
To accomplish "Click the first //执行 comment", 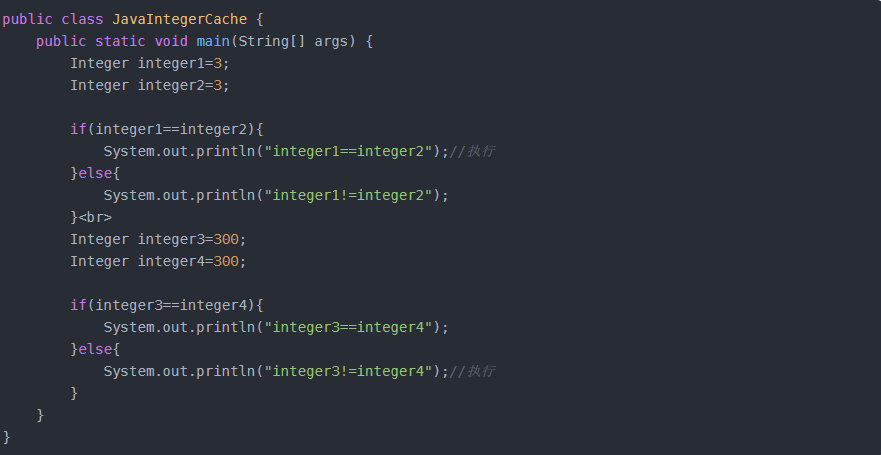I will (x=472, y=151).
